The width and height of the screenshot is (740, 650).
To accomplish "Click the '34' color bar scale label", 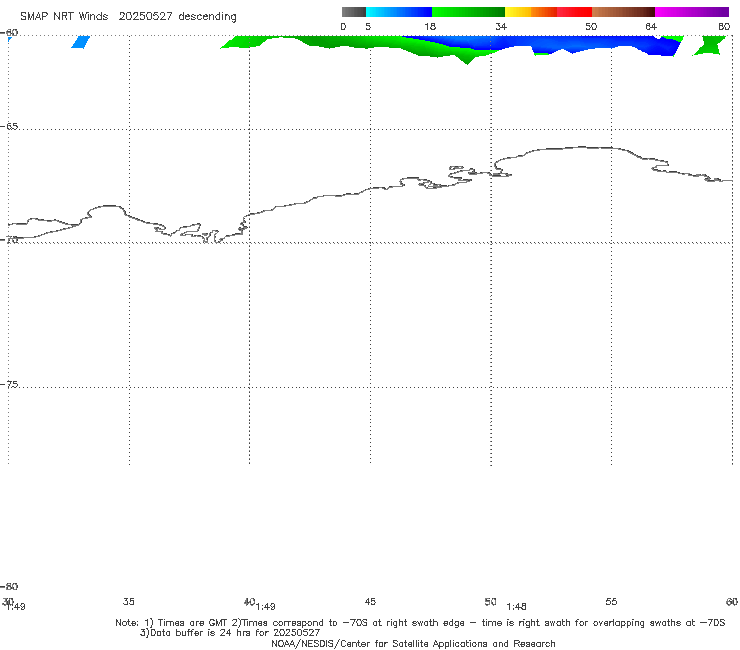I will coord(501,26).
